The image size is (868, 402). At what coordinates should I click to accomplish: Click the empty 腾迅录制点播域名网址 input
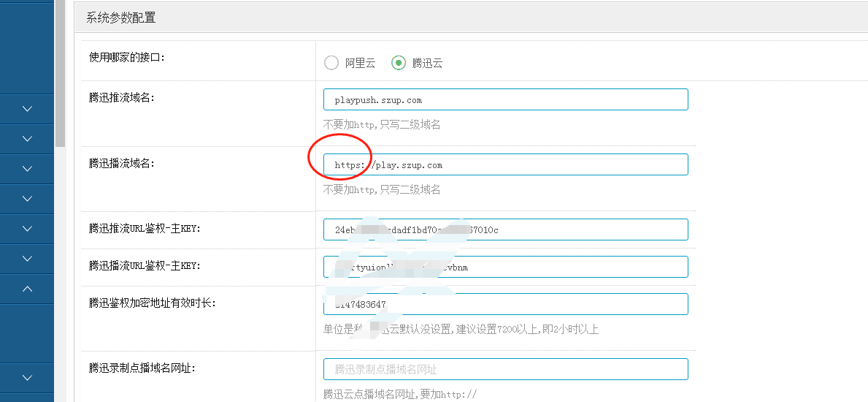point(505,369)
